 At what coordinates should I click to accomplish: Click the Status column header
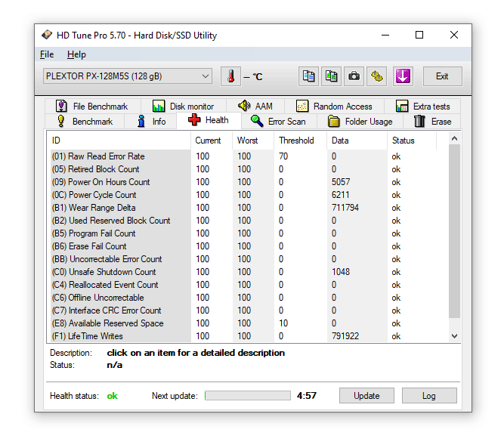coord(412,141)
